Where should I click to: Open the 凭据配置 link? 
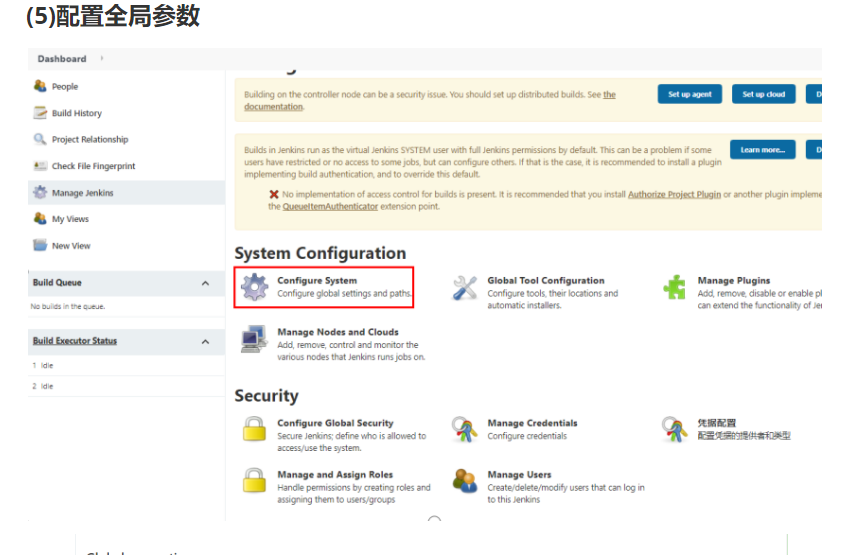tap(716, 423)
